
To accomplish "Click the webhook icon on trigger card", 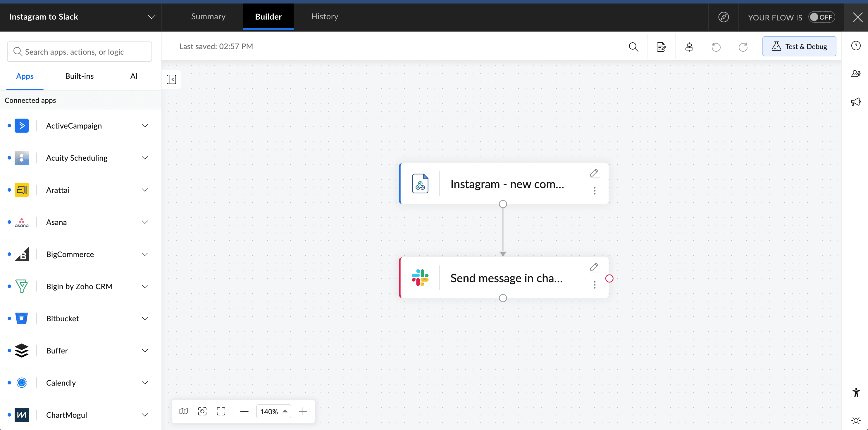I will coord(420,184).
